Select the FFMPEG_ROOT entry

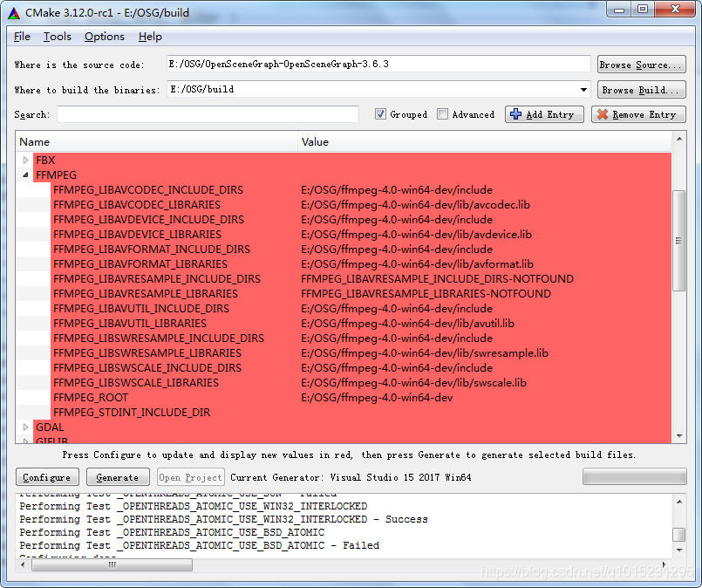(91, 397)
